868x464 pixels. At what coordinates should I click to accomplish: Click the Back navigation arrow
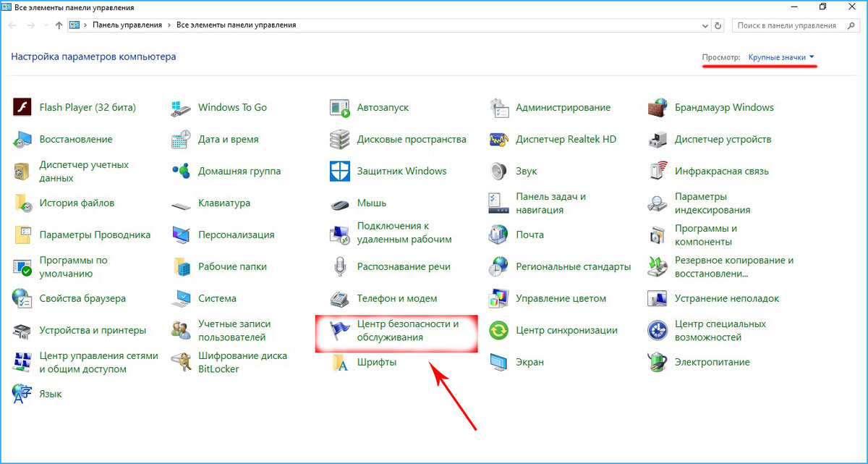tap(12, 25)
